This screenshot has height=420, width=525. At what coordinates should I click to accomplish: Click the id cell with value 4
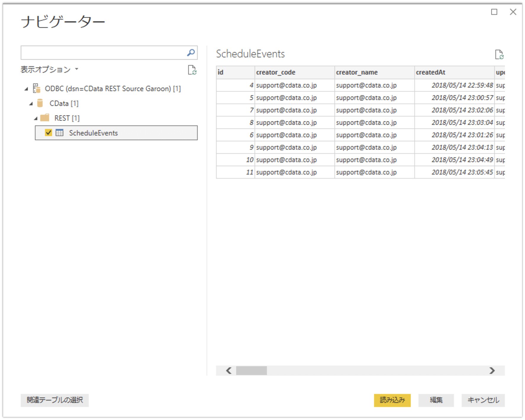click(236, 85)
